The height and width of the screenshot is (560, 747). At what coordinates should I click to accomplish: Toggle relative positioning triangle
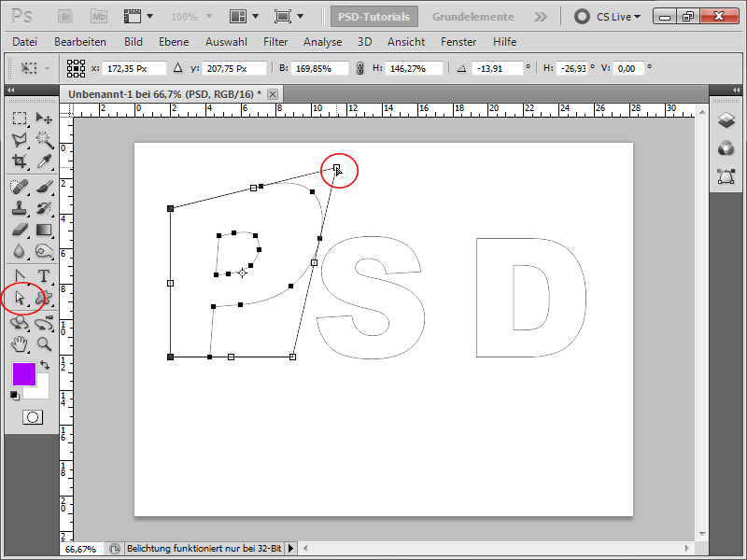click(x=177, y=68)
